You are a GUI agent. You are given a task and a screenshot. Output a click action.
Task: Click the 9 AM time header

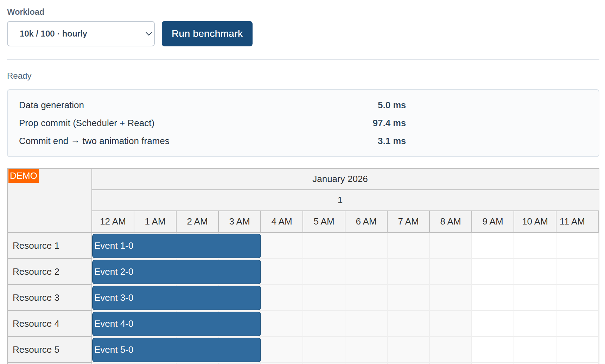(493, 222)
